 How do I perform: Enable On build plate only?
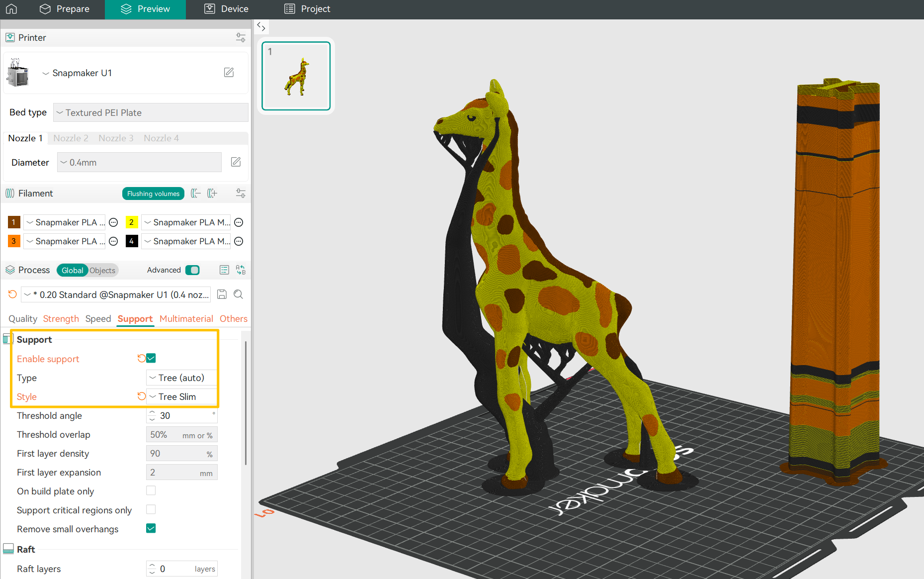point(151,491)
